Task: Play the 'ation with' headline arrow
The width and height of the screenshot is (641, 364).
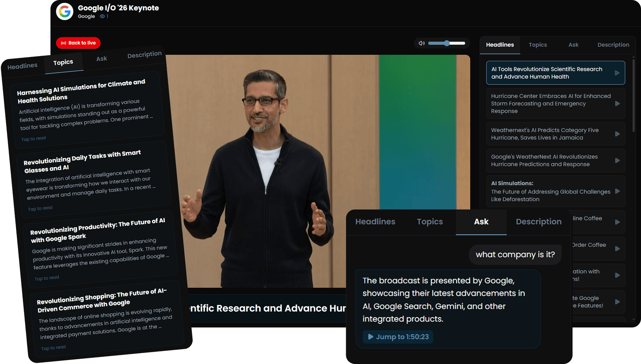Action: pos(617,275)
